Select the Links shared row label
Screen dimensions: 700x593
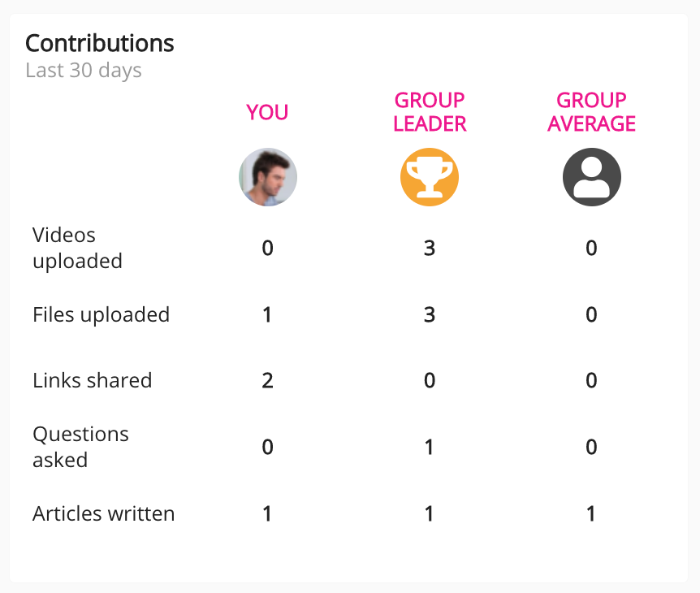92,380
